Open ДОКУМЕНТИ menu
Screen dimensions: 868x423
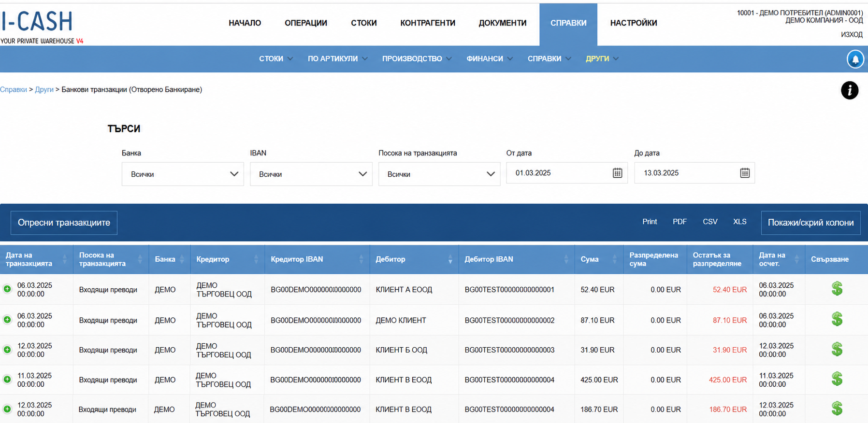pyautogui.click(x=503, y=23)
